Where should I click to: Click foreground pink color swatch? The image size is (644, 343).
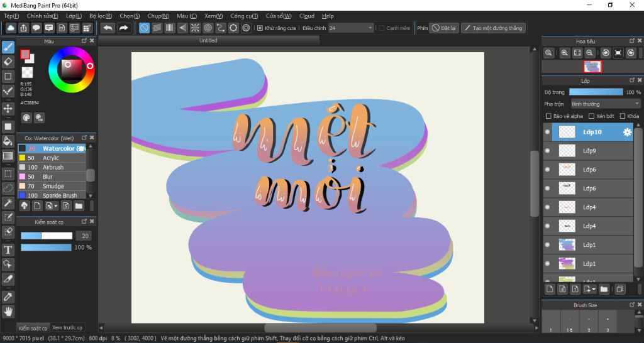[25, 54]
